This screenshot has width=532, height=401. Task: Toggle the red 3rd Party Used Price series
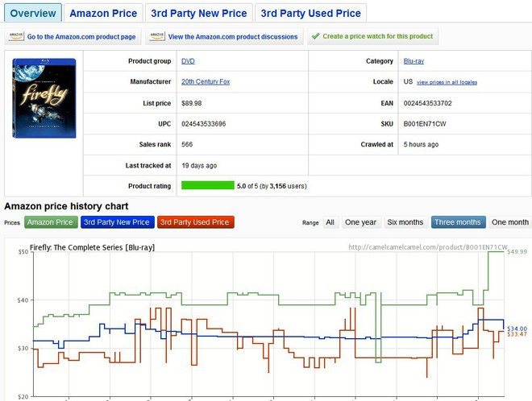196,222
